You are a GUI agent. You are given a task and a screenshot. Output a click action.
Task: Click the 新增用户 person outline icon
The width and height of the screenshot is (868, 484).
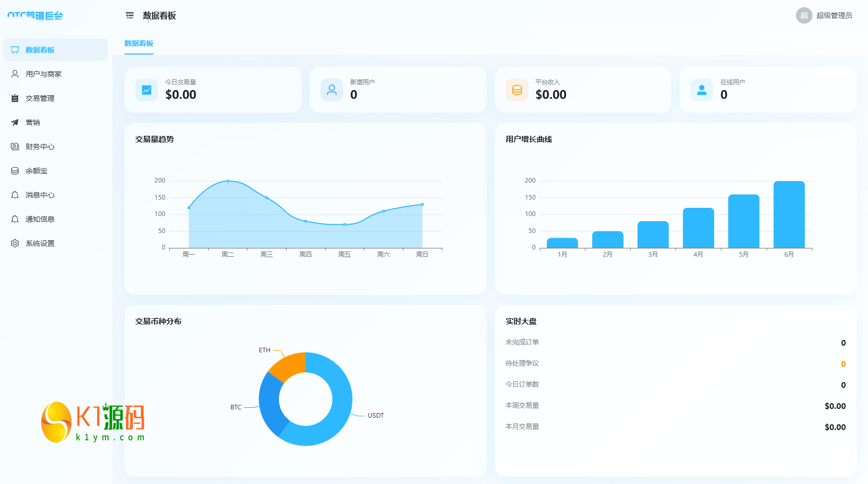(x=332, y=90)
